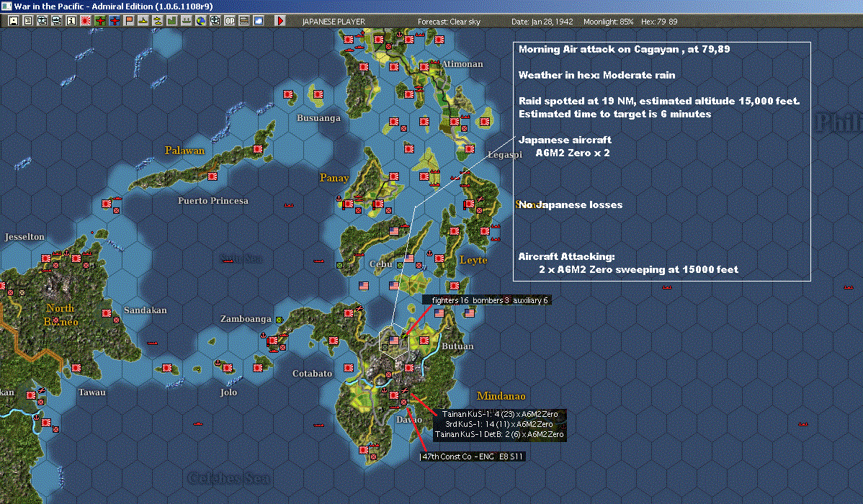This screenshot has height=504, width=863.
Task: Select the Japanese flag at Davao
Action: coord(394,395)
